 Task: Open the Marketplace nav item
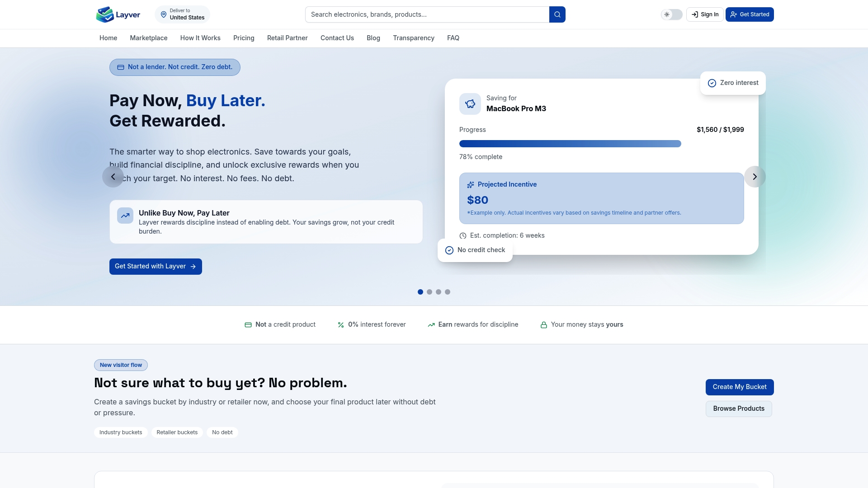pyautogui.click(x=149, y=38)
